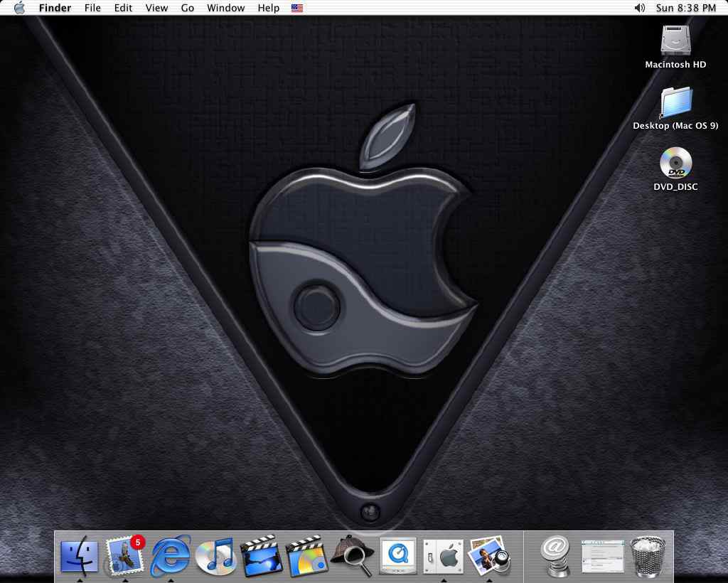The height and width of the screenshot is (583, 728).
Task: Open Mail with 5 unread badge
Action: pyautogui.click(x=124, y=556)
